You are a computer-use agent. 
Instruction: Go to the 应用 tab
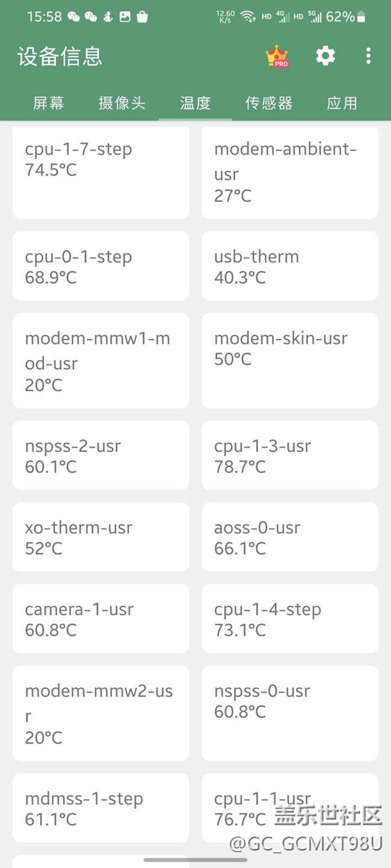pos(342,103)
